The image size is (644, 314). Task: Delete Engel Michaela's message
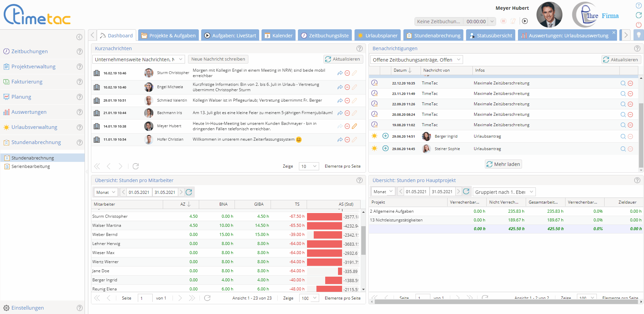347,87
